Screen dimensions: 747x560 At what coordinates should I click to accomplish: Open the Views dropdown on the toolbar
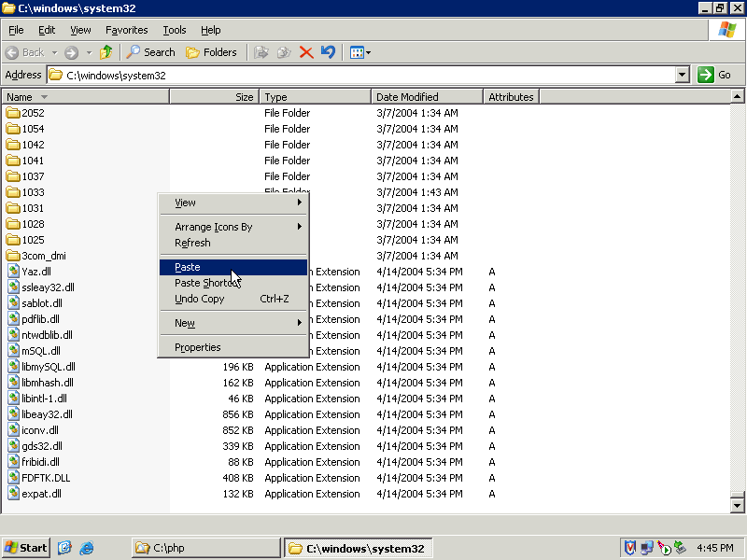[360, 52]
